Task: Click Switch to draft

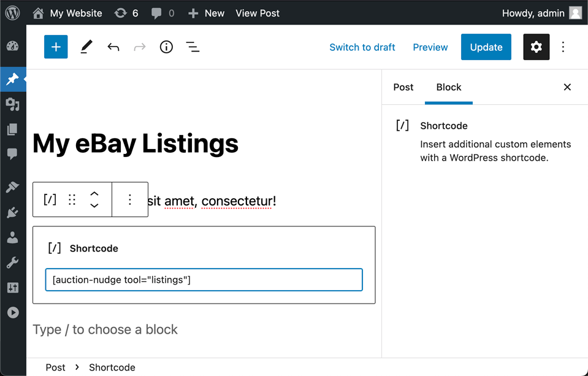Action: [x=362, y=47]
